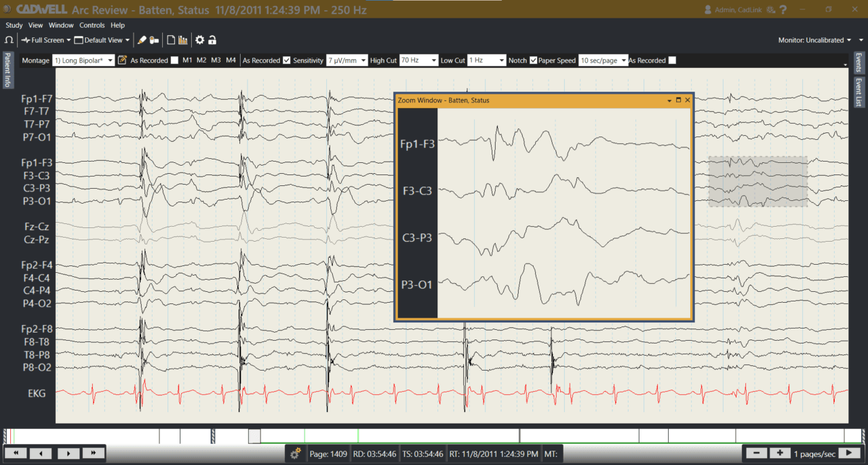Toggle Full Screen waveform view
The image size is (868, 465).
pos(44,39)
